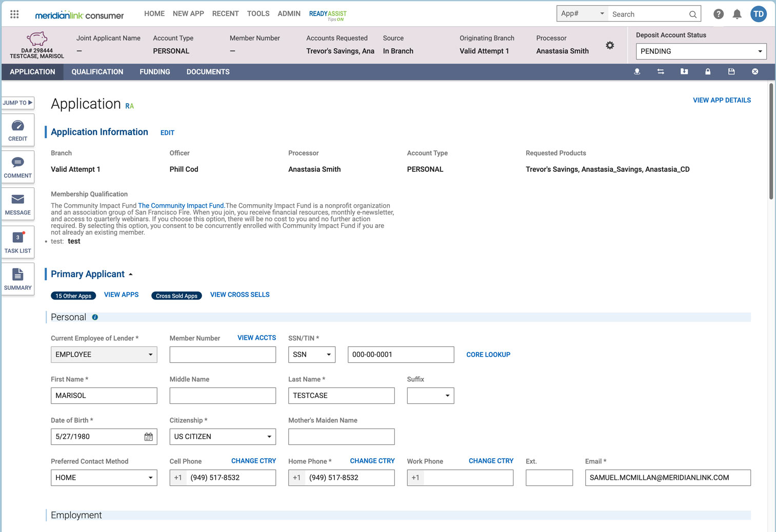Click the transfer arrows toolbar icon
The width and height of the screenshot is (776, 532).
(x=661, y=72)
